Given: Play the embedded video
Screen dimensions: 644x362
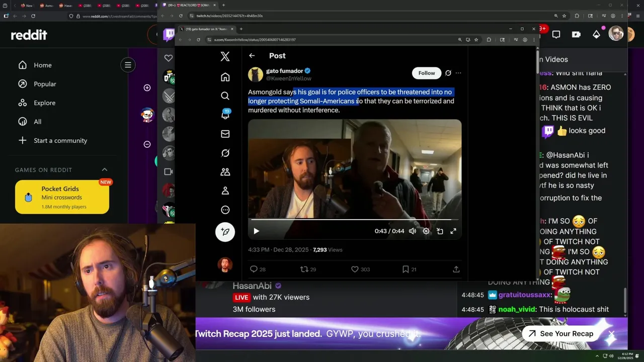Looking at the screenshot, I should click(x=256, y=231).
